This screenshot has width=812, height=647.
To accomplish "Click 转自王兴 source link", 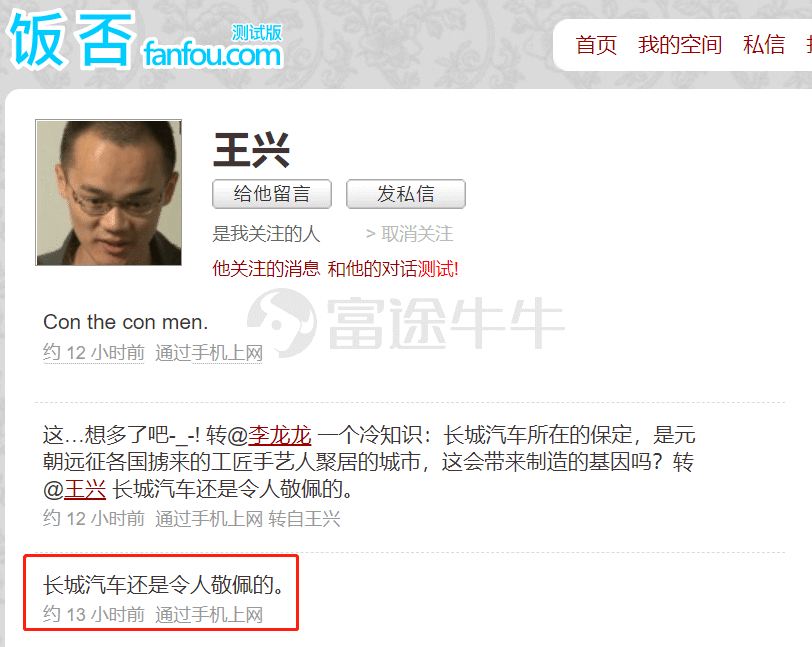I will coord(304,519).
